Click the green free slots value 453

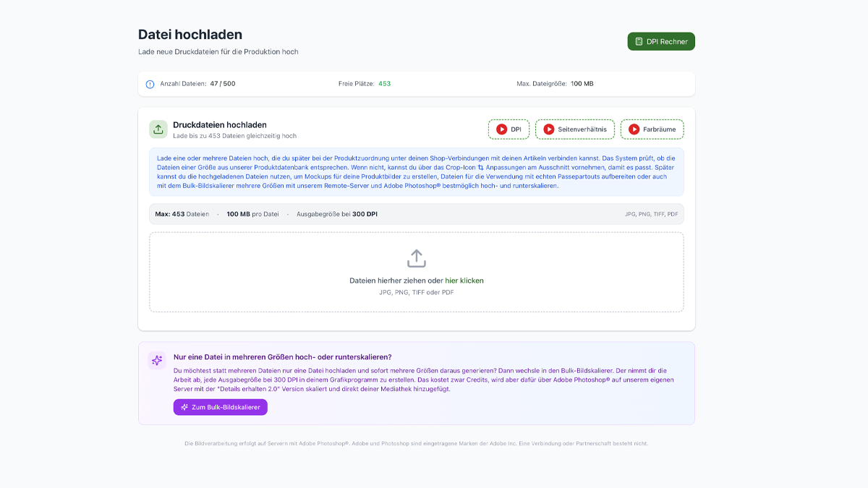384,84
